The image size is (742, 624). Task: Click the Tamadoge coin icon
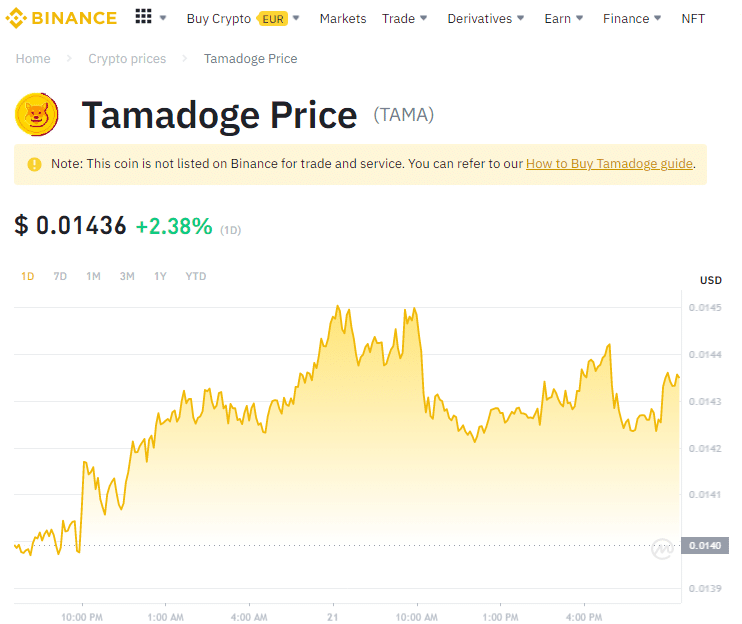(36, 114)
